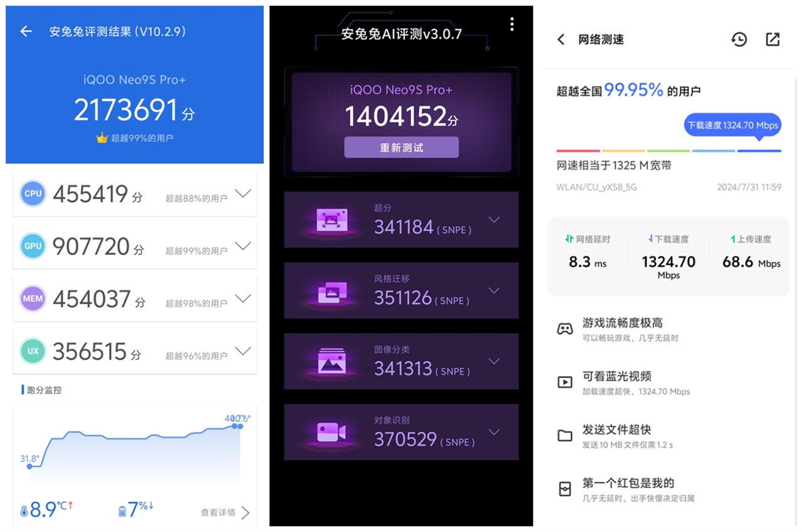Click the 8.3 ms latency value
This screenshot has height=532, width=802.
coord(587,262)
